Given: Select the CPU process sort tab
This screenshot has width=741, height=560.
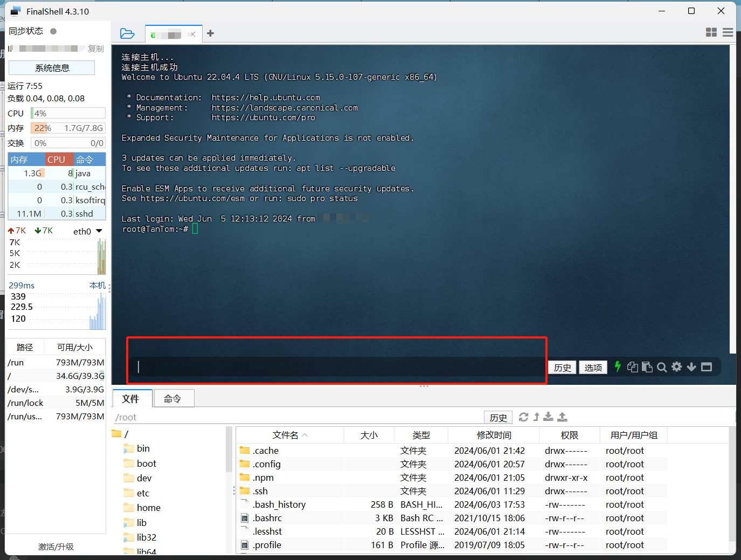Looking at the screenshot, I should coord(59,160).
